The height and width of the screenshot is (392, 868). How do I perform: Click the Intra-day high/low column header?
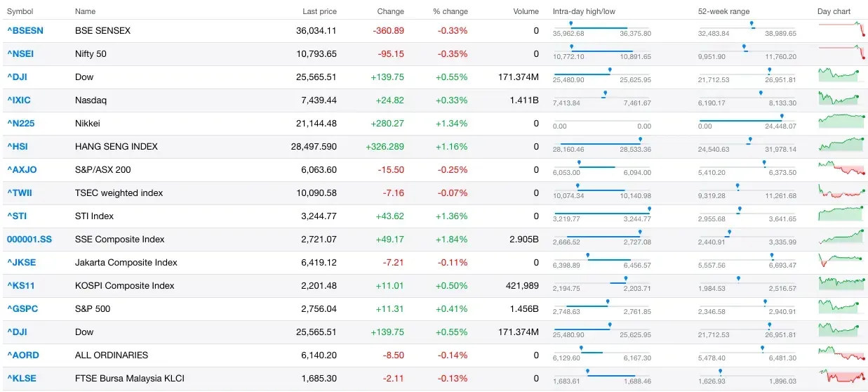pyautogui.click(x=585, y=12)
